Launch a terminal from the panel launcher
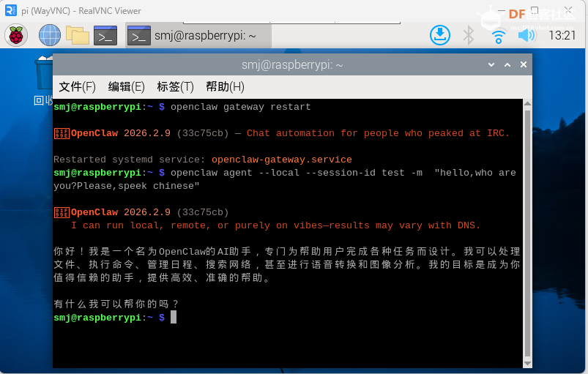This screenshot has width=588, height=374. click(105, 36)
